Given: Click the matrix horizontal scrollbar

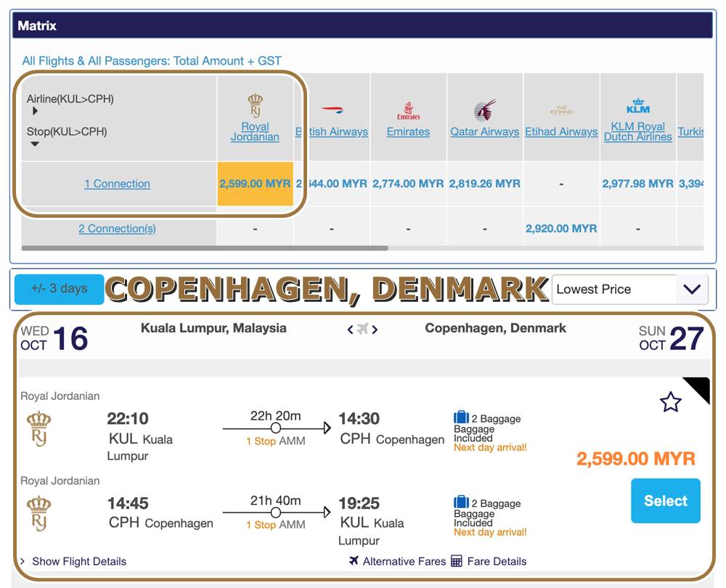Looking at the screenshot, I should 205,248.
